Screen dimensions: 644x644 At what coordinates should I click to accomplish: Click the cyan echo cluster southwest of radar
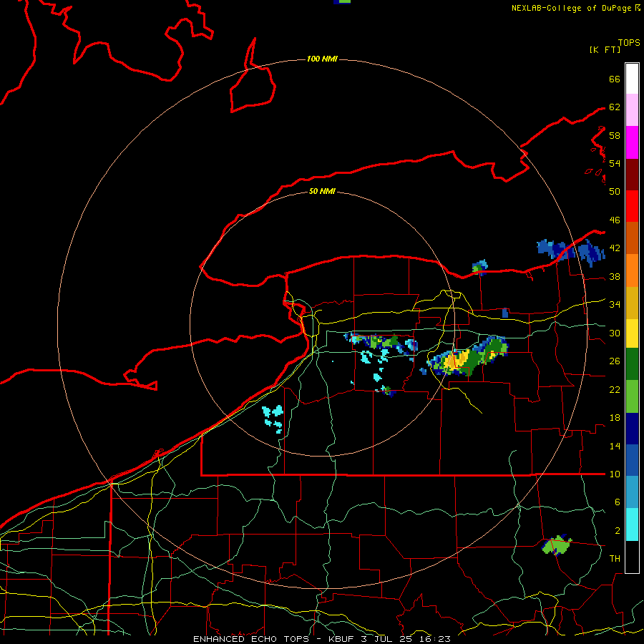[273, 419]
